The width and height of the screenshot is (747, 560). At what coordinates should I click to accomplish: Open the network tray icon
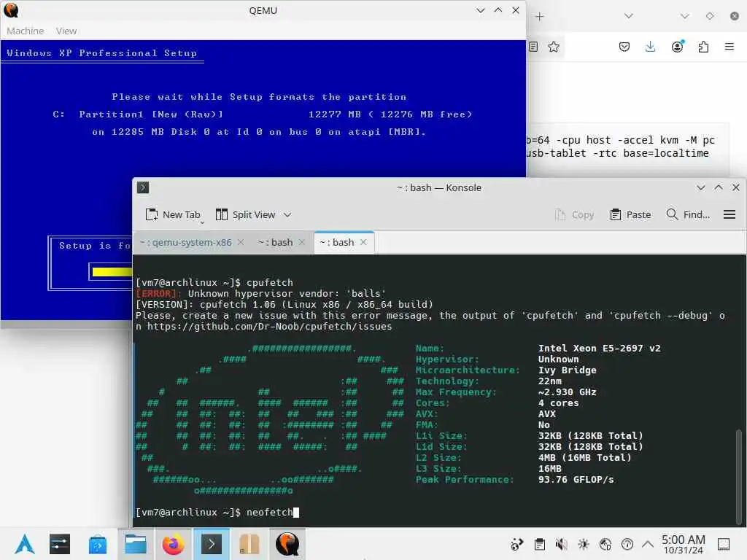pyautogui.click(x=605, y=544)
